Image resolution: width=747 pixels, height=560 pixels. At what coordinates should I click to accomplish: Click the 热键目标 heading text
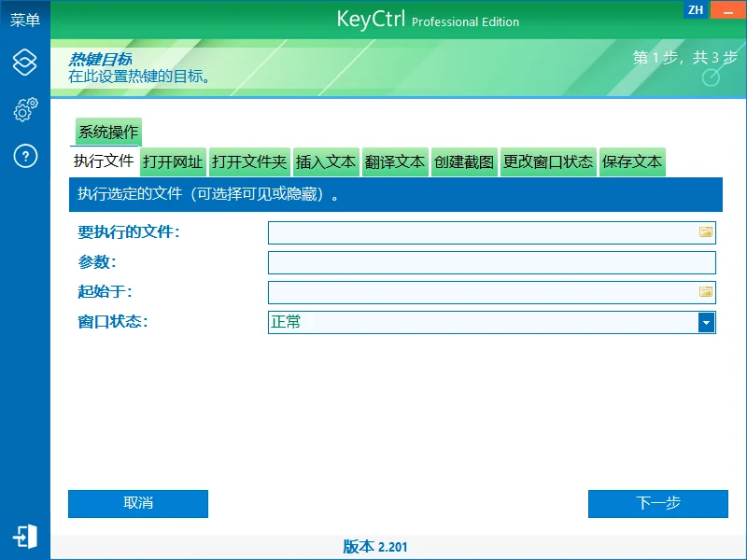click(x=100, y=59)
